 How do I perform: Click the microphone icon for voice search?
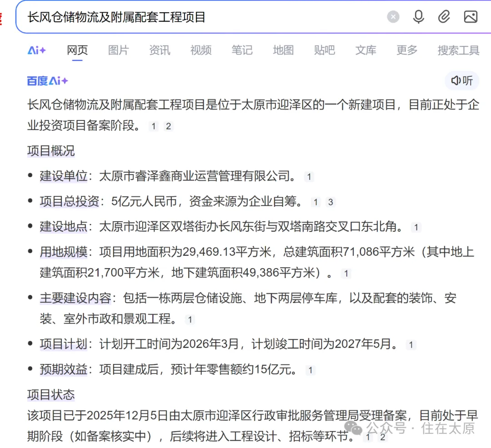coord(418,17)
